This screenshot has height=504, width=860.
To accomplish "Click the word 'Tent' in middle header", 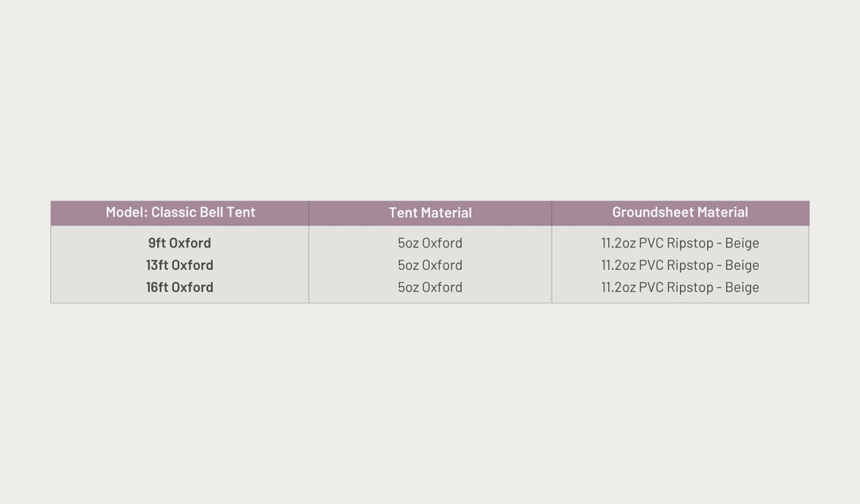I will pos(403,213).
